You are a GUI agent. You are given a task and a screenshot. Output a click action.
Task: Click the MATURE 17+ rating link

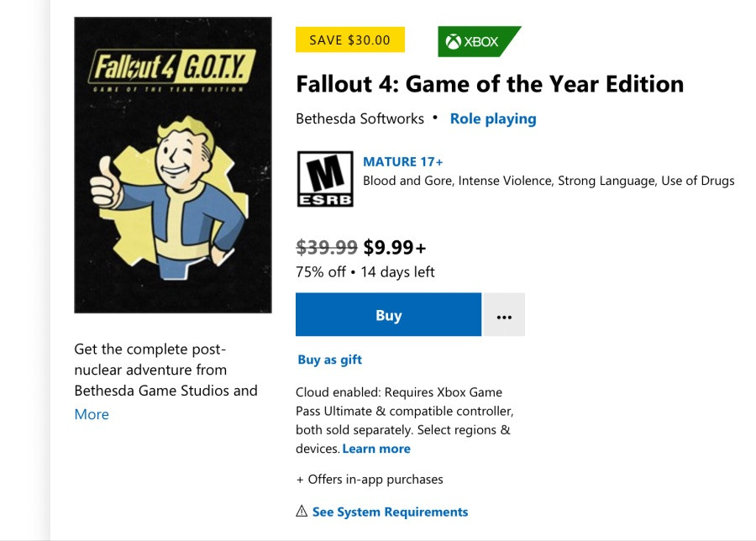[402, 161]
